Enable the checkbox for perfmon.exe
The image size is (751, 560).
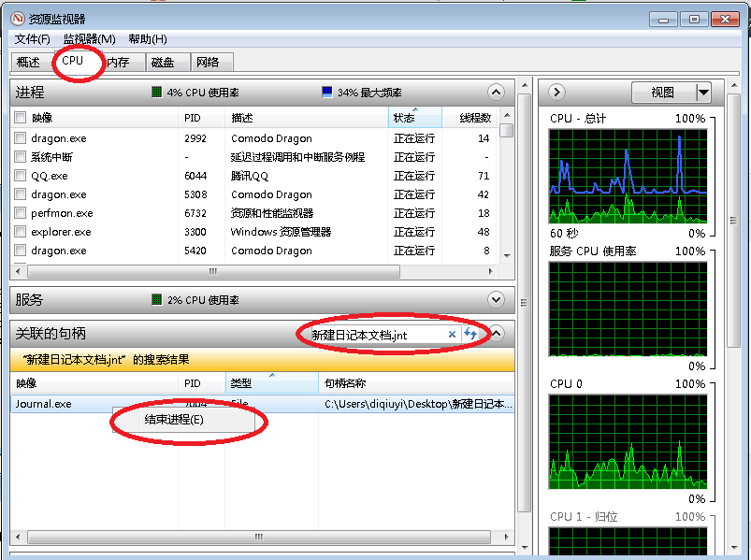(20, 213)
